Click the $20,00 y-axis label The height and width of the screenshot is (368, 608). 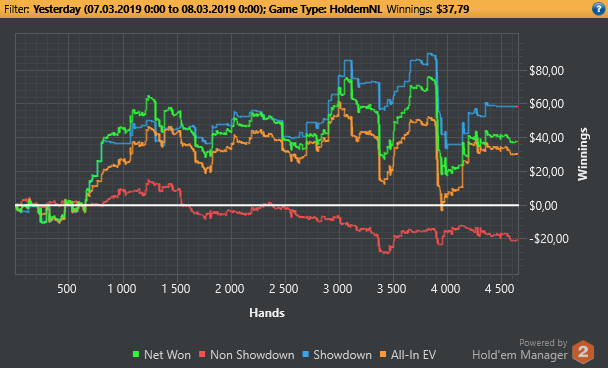click(546, 171)
